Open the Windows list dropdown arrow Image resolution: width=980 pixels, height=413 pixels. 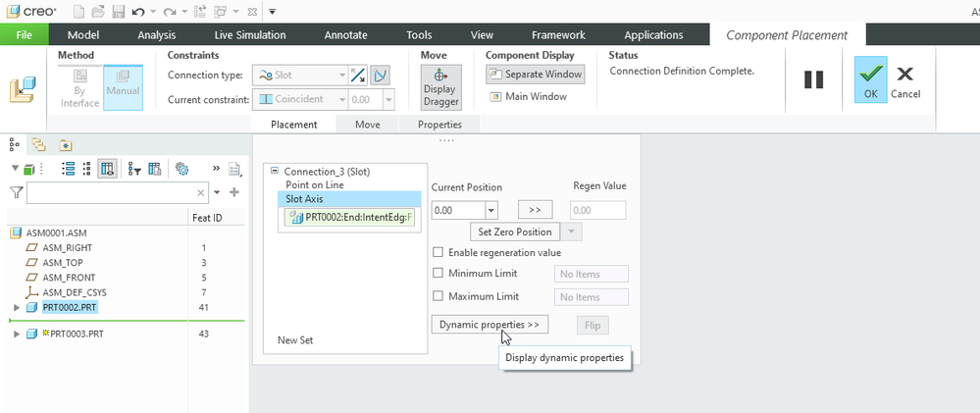[235, 12]
